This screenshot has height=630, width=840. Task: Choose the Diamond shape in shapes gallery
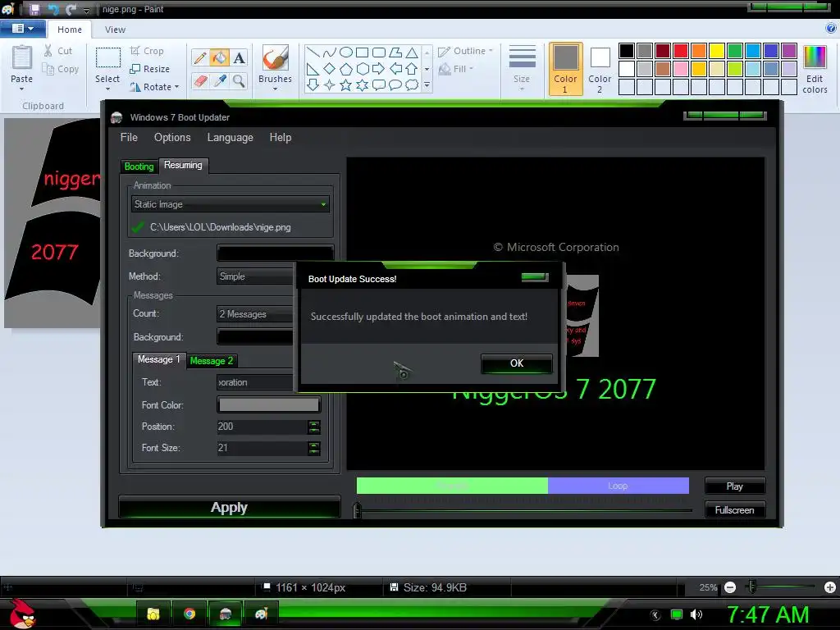(x=330, y=69)
